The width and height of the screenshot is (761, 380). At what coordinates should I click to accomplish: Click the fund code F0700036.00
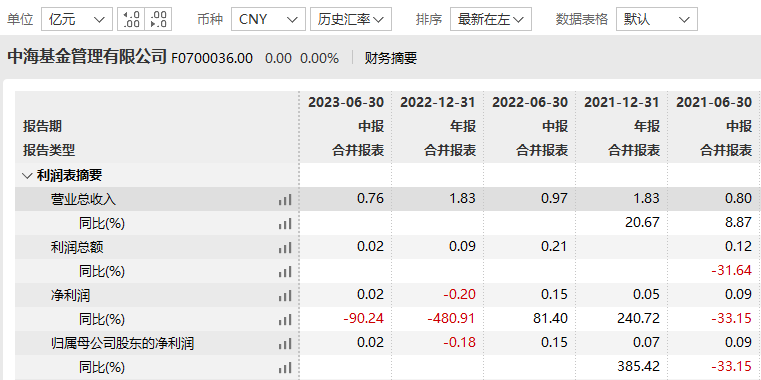tap(212, 59)
